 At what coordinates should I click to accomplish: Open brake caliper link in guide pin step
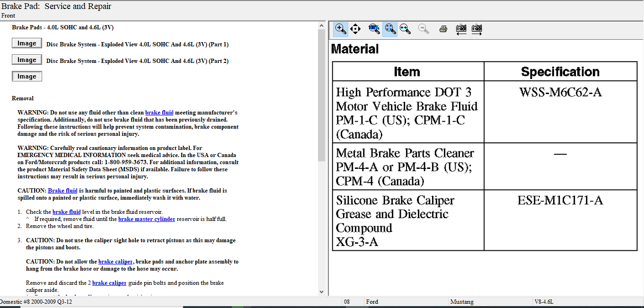109,283
